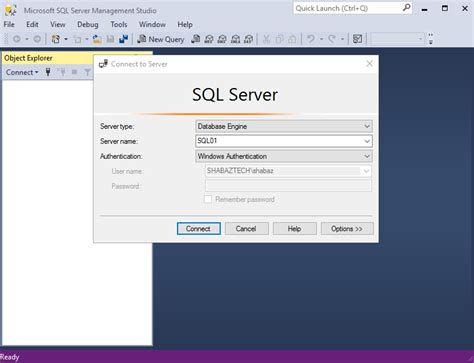Click the dialog Help button
The image size is (474, 363).
click(295, 229)
